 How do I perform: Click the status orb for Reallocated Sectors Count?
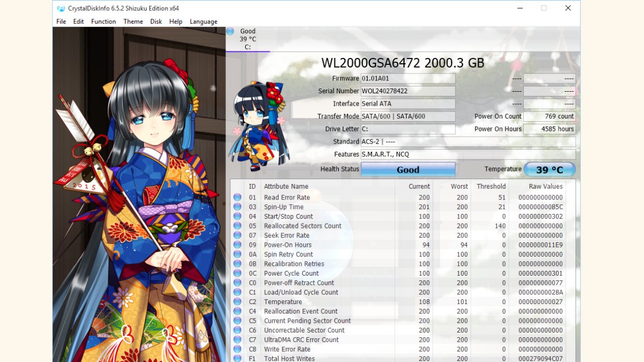tap(237, 226)
